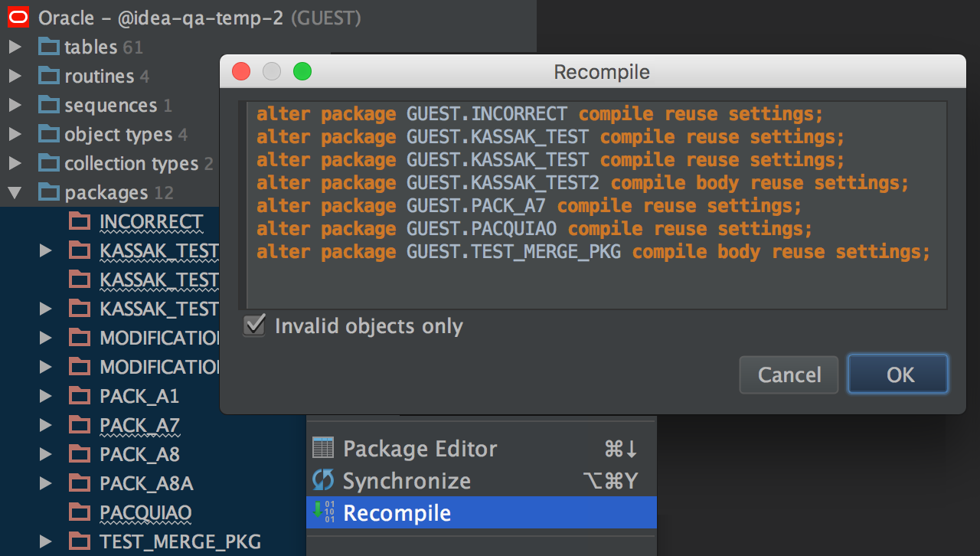Select the PACK_A7 package icon
980x556 pixels.
tap(80, 425)
